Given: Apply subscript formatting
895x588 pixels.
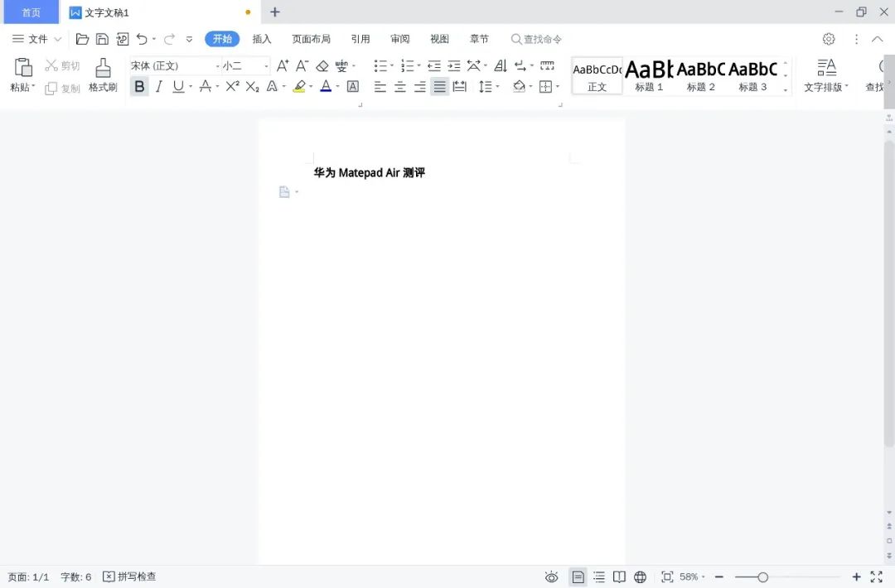Looking at the screenshot, I should point(252,87).
